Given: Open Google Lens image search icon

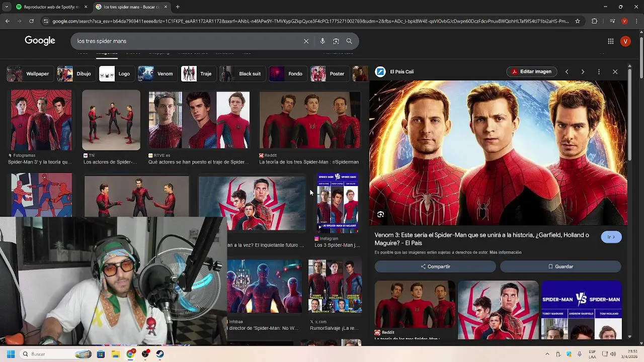Looking at the screenshot, I should pos(336,41).
